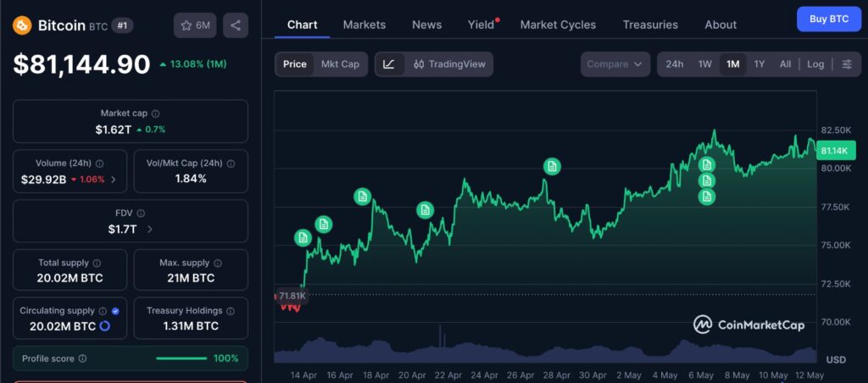Show info tooltip for Treasury Holdings
This screenshot has height=383, width=868.
pyautogui.click(x=231, y=311)
